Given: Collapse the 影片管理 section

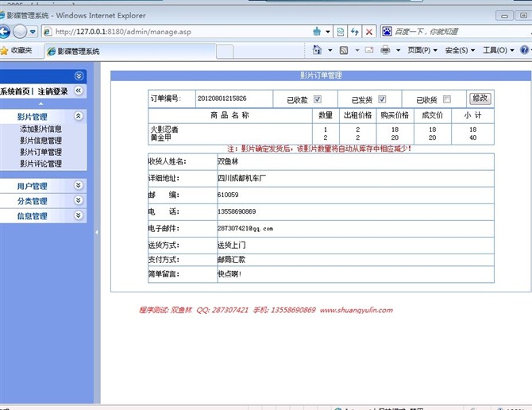Looking at the screenshot, I should pos(78,116).
